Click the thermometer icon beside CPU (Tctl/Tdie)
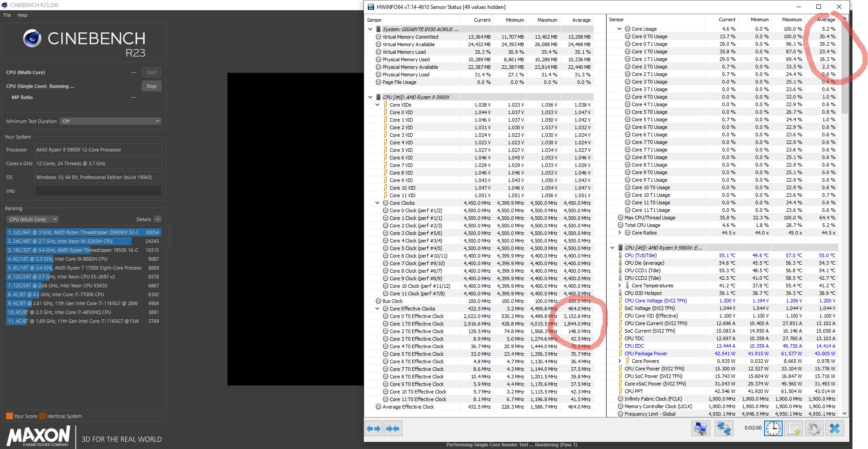868x449 pixels. [621, 255]
